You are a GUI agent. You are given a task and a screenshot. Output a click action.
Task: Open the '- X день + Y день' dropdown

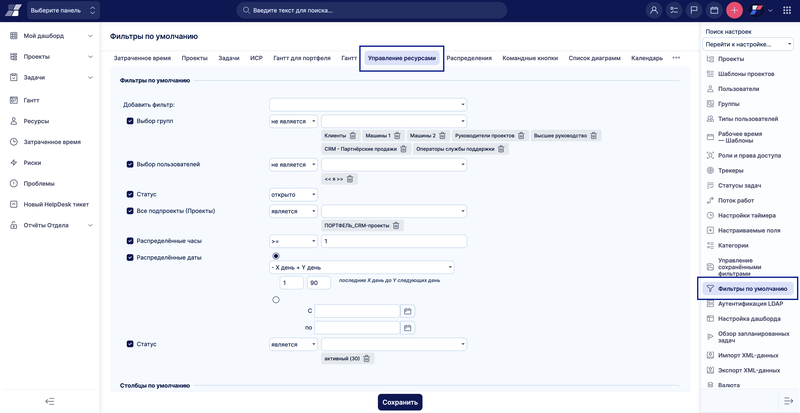click(361, 267)
